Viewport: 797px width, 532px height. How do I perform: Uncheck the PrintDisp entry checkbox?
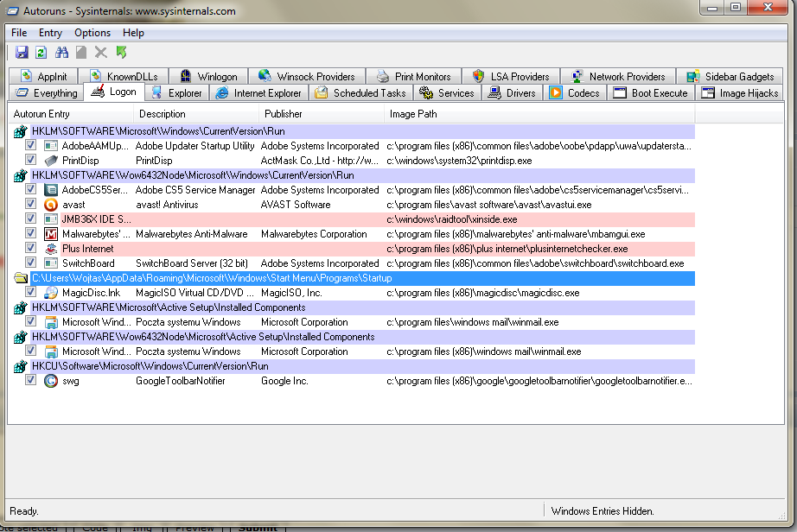(30, 160)
